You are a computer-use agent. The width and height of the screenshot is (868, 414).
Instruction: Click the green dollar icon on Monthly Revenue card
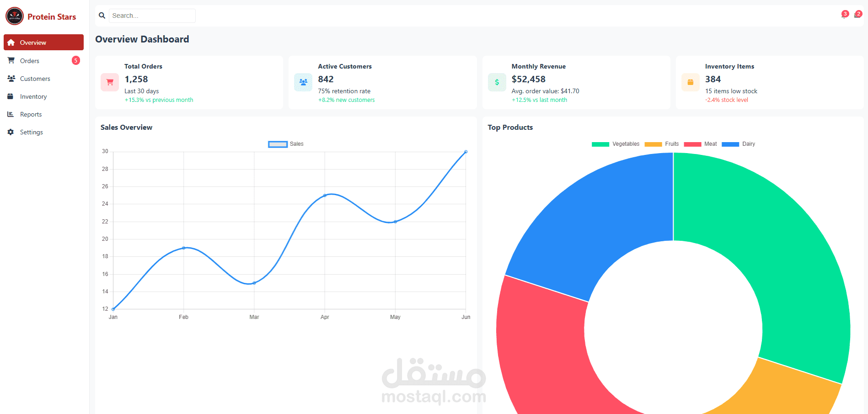[x=497, y=82]
